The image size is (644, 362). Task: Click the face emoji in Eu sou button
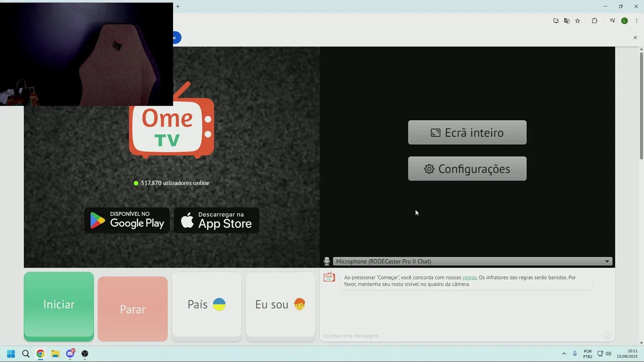pos(299,304)
